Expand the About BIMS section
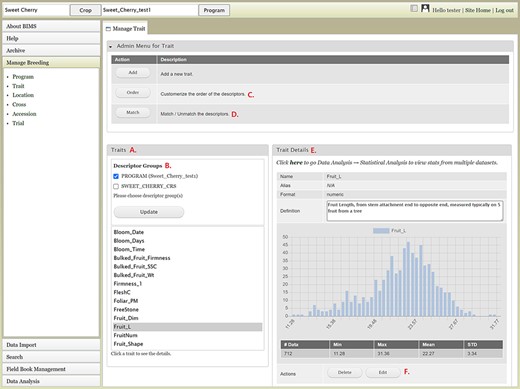 [x=51, y=26]
